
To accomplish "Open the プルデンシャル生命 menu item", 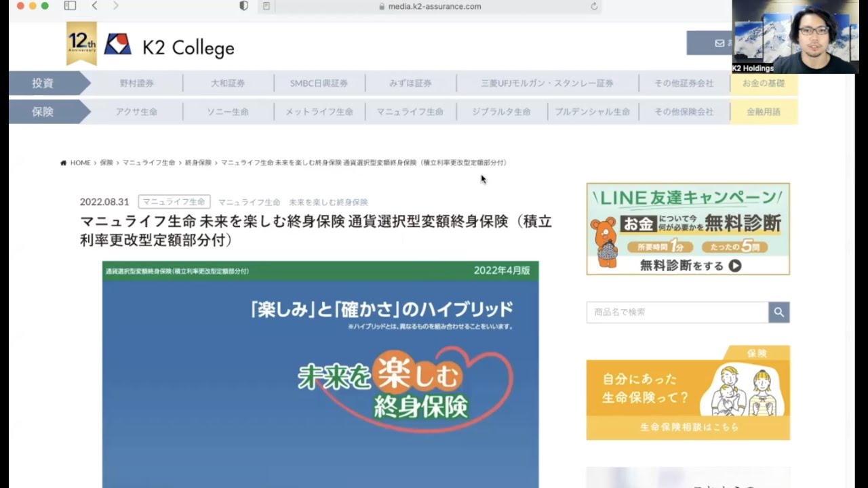I will 593,112.
